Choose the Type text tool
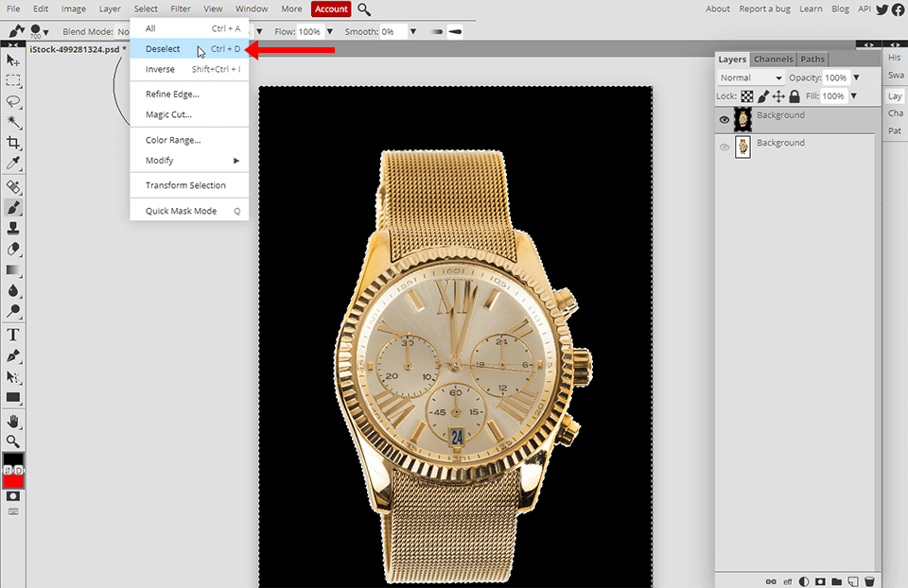 coord(13,335)
